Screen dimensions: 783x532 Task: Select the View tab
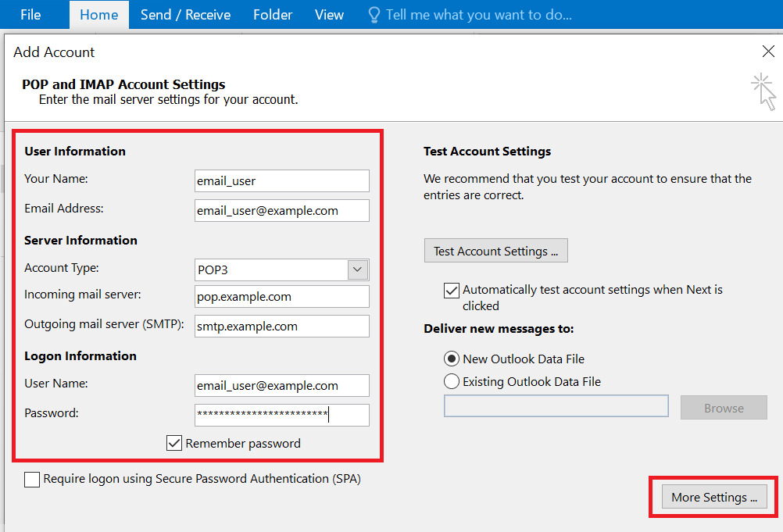click(x=329, y=14)
